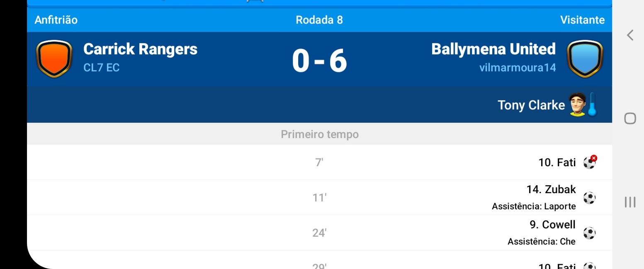Tap the 0 - 6 final score
The image size is (644, 269).
(319, 61)
